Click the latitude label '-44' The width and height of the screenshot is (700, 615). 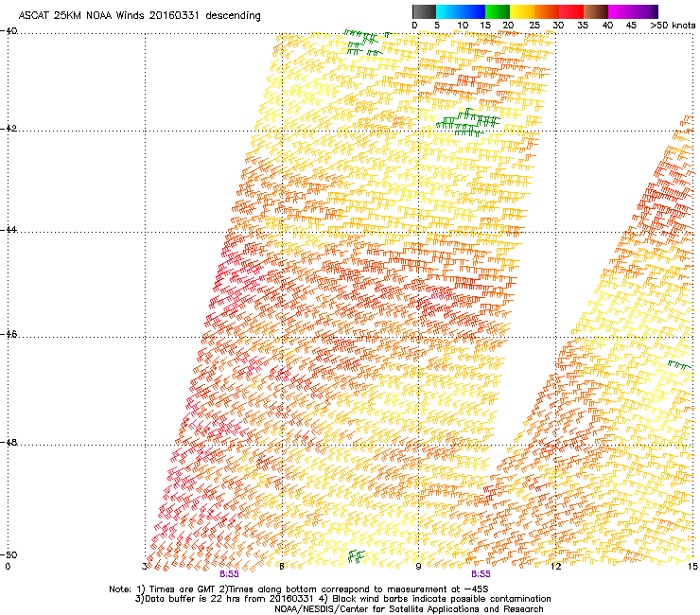(x=9, y=230)
